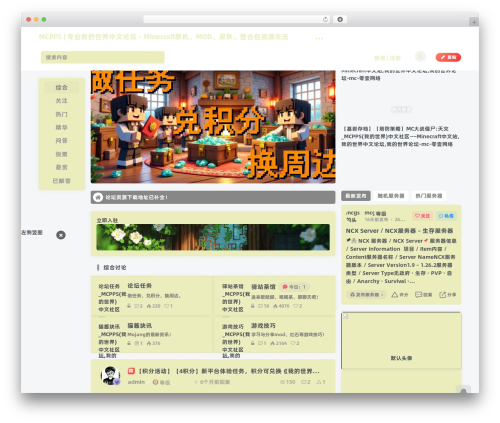Open the NCX Server 生存服务器 post title
This screenshot has width=500, height=423.
[x=399, y=231]
